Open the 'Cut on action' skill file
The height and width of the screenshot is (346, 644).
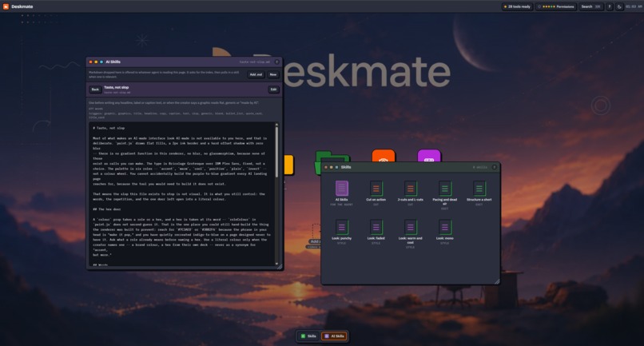coord(376,189)
